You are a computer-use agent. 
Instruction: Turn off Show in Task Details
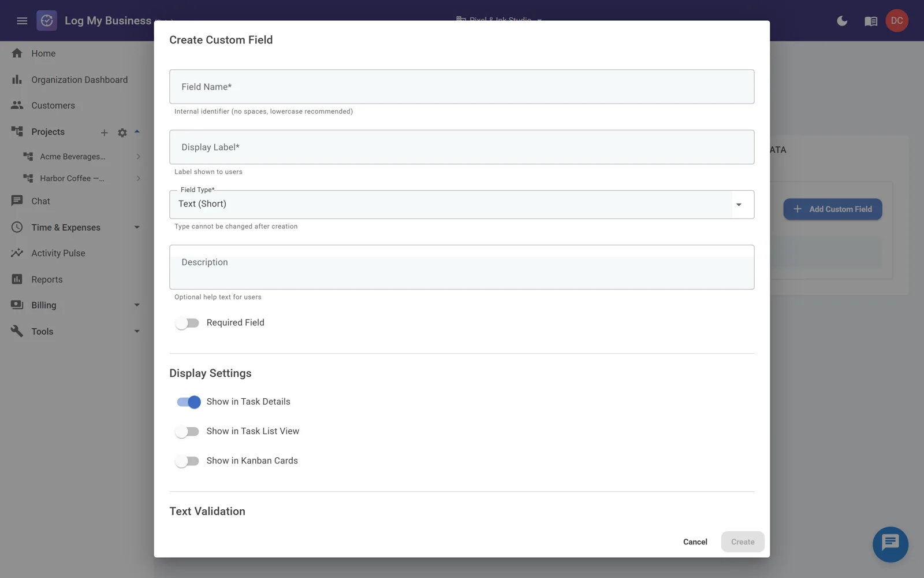pos(188,402)
